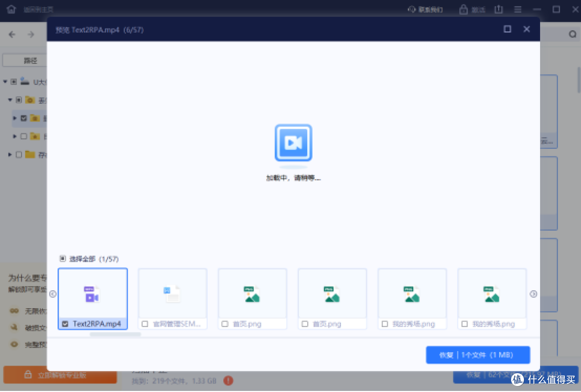Image resolution: width=581 pixels, height=392 pixels.
Task: Click the U disk drive icon in tree
Action: click(x=25, y=81)
